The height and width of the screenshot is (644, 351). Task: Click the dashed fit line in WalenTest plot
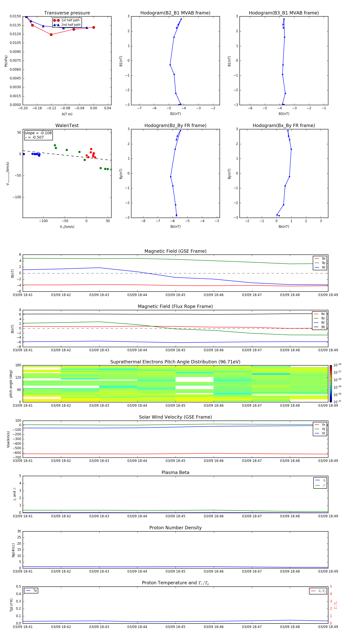[x=67, y=155]
